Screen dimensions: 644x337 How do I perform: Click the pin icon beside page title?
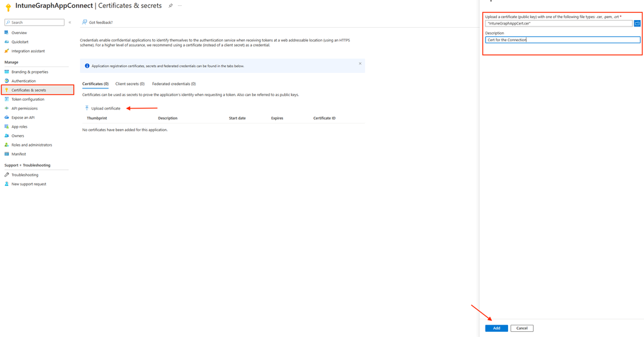coord(170,6)
